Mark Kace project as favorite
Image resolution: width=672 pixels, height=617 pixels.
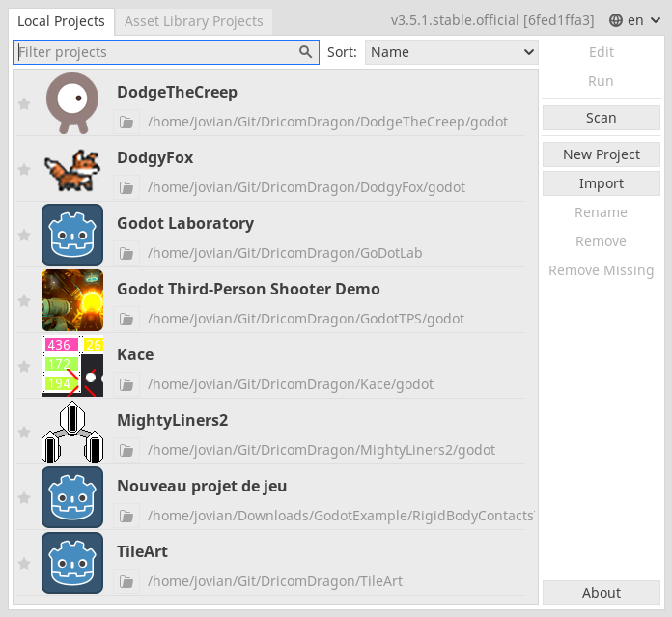[24, 366]
